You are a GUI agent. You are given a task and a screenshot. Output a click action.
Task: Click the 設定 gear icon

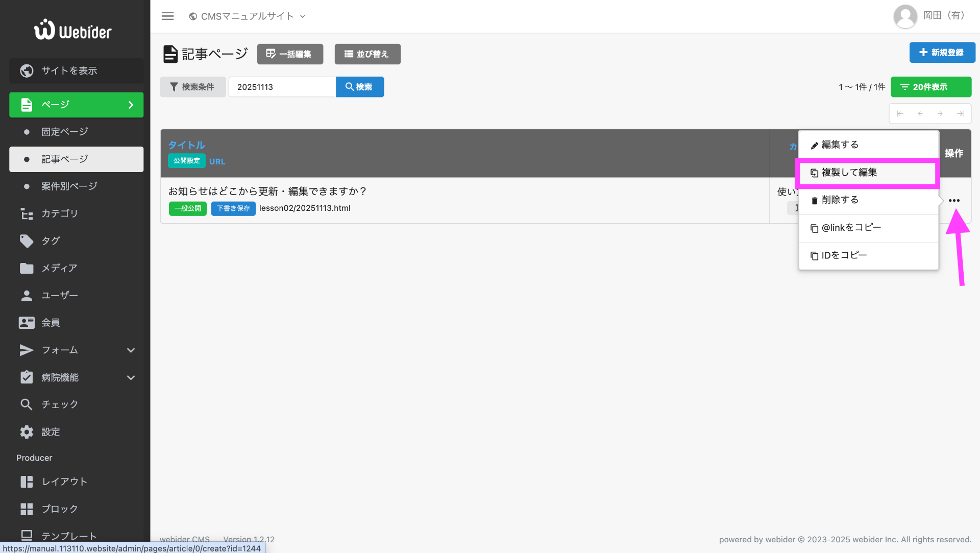point(27,431)
